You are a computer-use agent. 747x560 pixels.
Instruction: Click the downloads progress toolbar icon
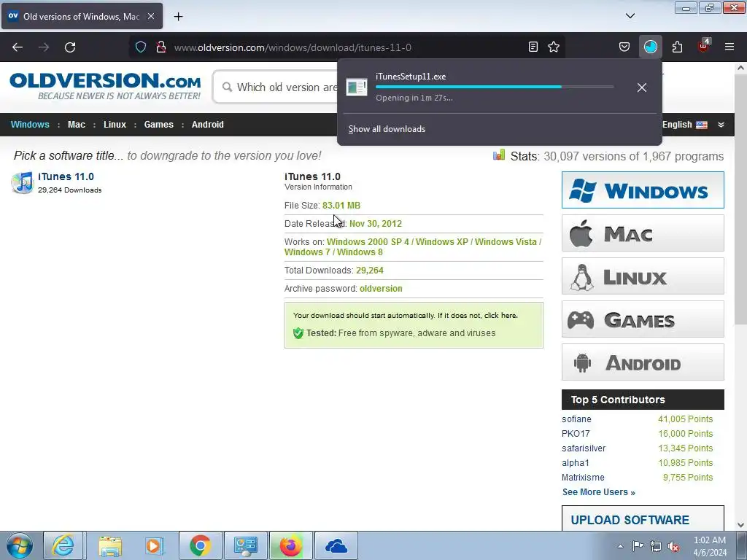pos(650,47)
